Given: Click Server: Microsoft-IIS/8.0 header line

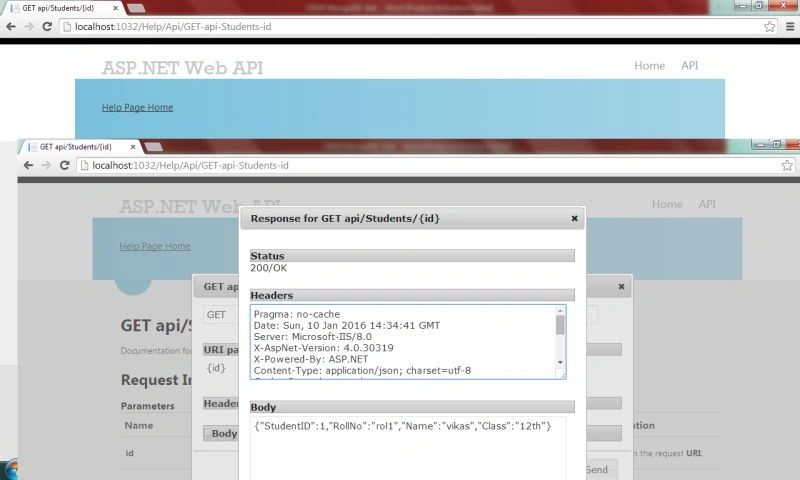Looking at the screenshot, I should (x=313, y=337).
